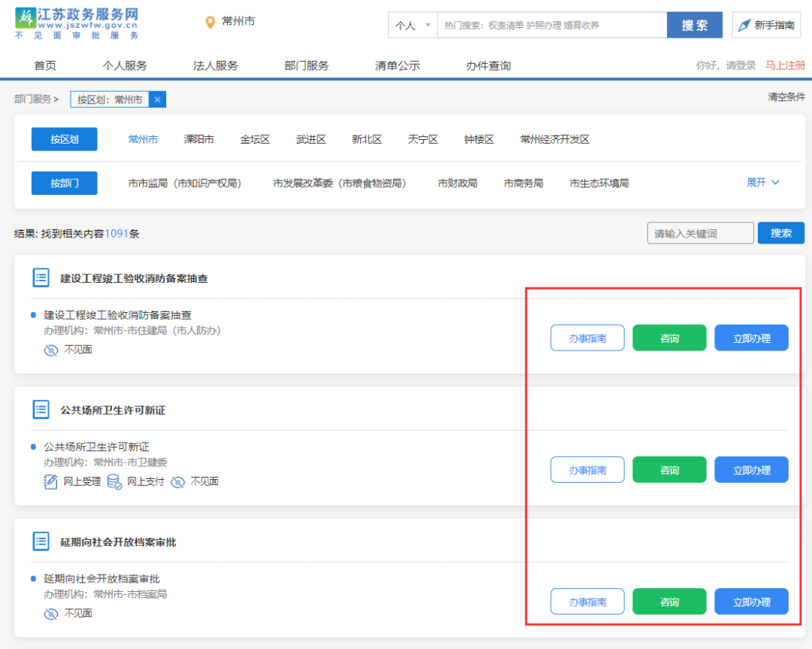
Task: Click the orange location pin icon
Action: [x=211, y=23]
